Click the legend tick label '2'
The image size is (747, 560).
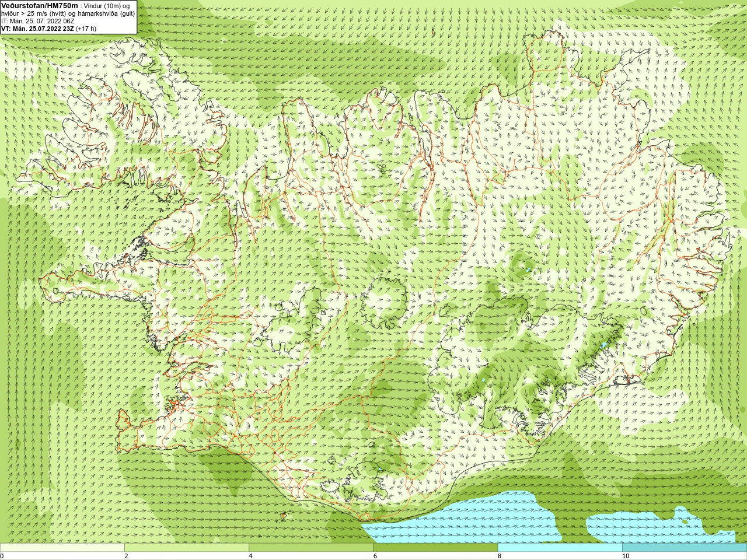(126, 556)
